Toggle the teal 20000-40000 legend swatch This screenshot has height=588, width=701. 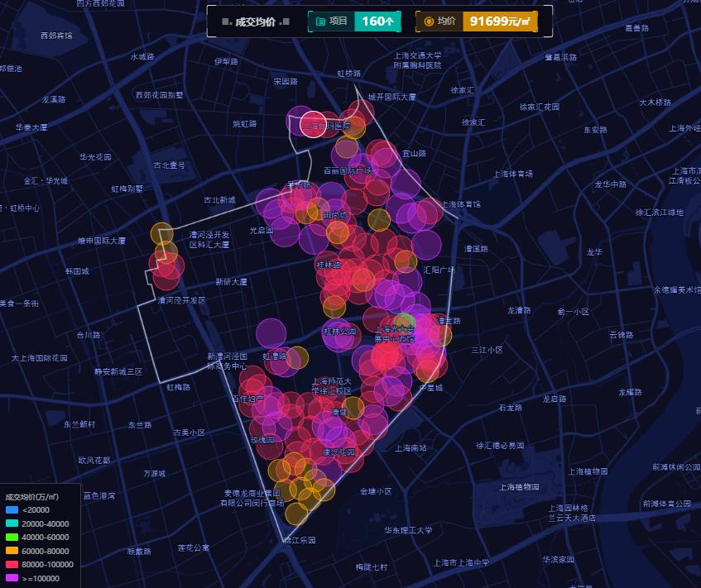click(x=12, y=523)
